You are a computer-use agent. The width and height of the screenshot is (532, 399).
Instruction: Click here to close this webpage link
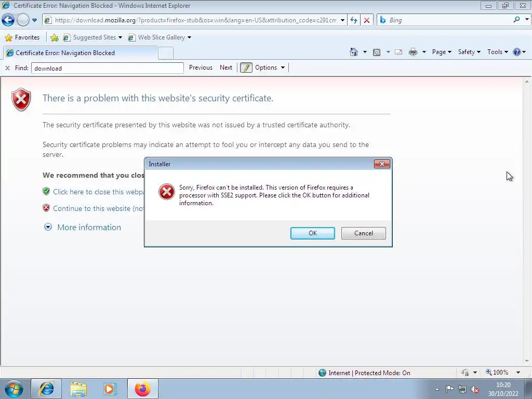(x=98, y=192)
